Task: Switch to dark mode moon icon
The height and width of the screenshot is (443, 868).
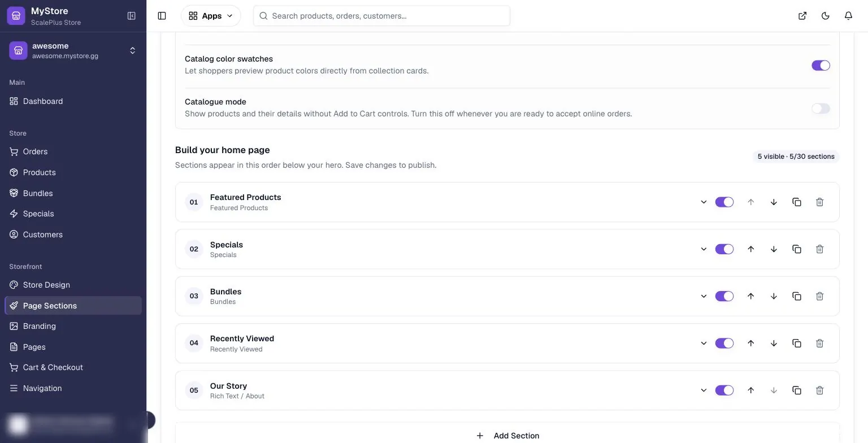Action: tap(826, 16)
